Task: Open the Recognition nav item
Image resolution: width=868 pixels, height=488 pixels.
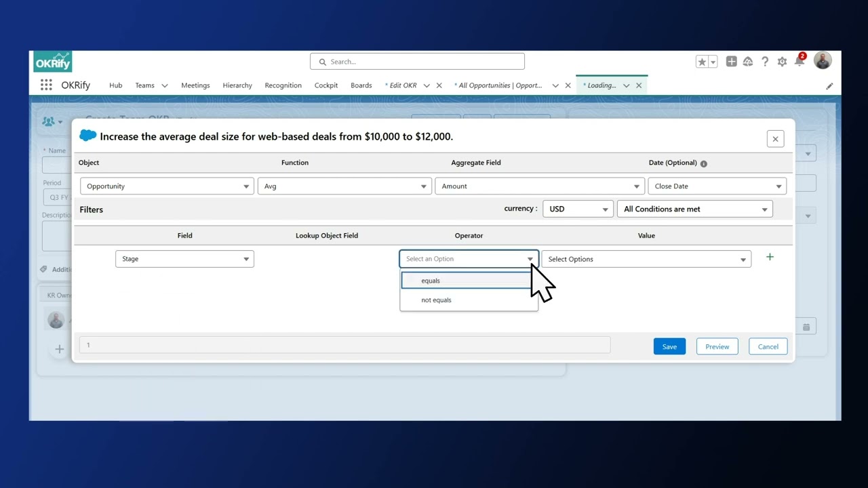Action: click(x=283, y=85)
